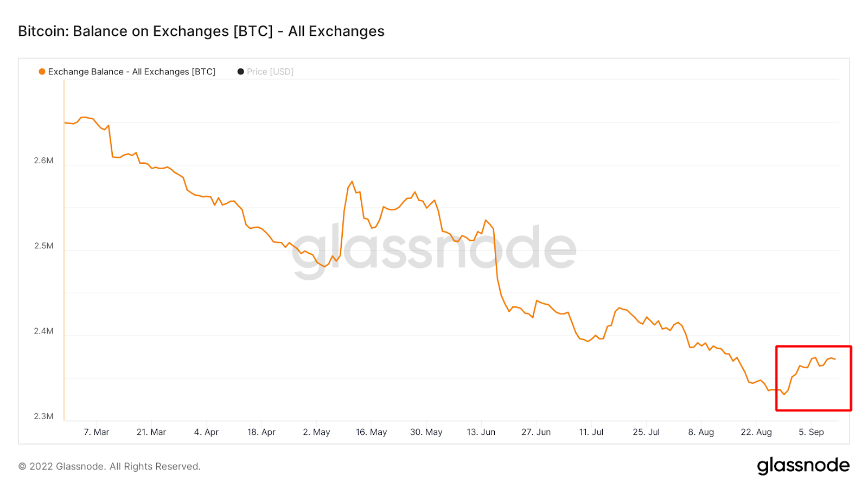The height and width of the screenshot is (488, 868).
Task: Click the Glassnode copyright notice text
Action: pos(110,466)
